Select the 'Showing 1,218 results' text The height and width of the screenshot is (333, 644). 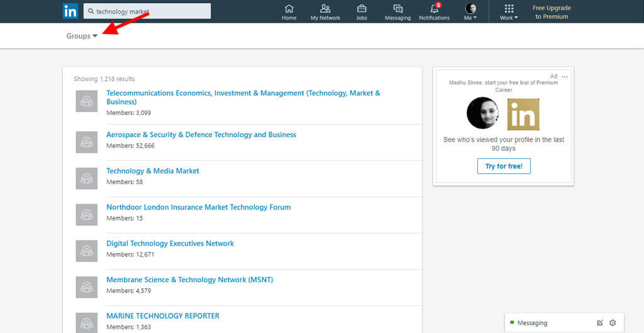(x=104, y=79)
